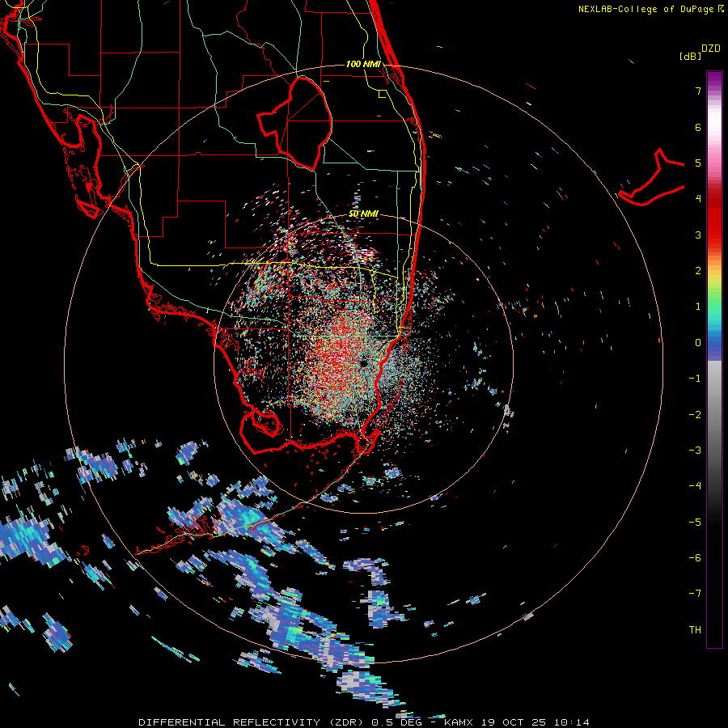Screen dimensions: 728x728
Task: Click the -3 value on the color scale
Action: 695,450
